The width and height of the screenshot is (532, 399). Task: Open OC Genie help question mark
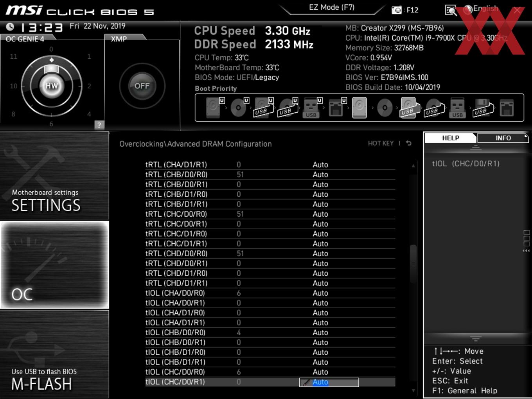pyautogui.click(x=99, y=125)
